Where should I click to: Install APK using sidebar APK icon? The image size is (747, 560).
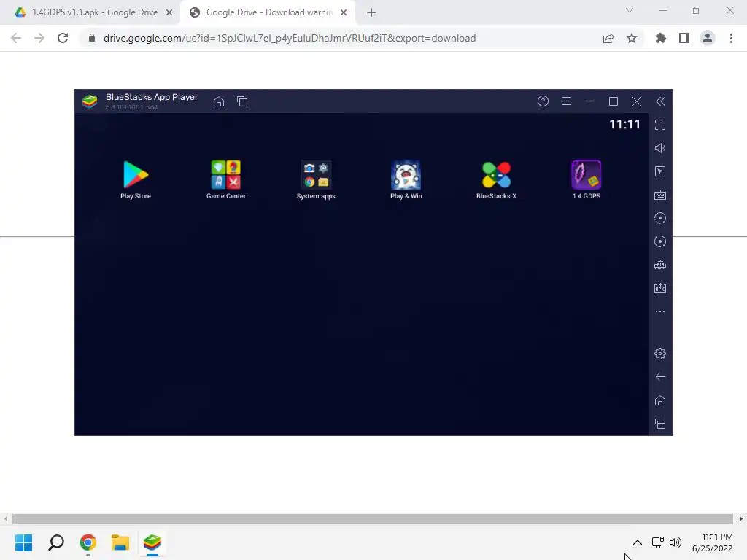[x=659, y=288]
